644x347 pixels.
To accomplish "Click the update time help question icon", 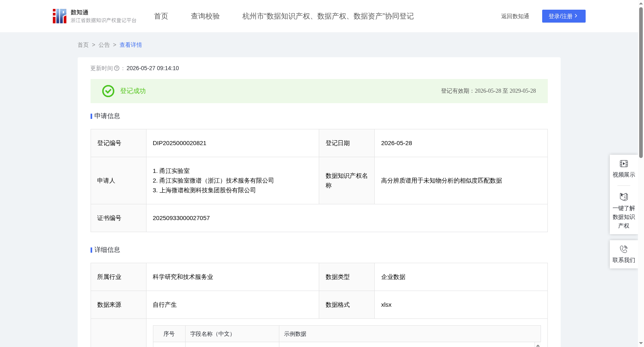I will click(x=117, y=69).
